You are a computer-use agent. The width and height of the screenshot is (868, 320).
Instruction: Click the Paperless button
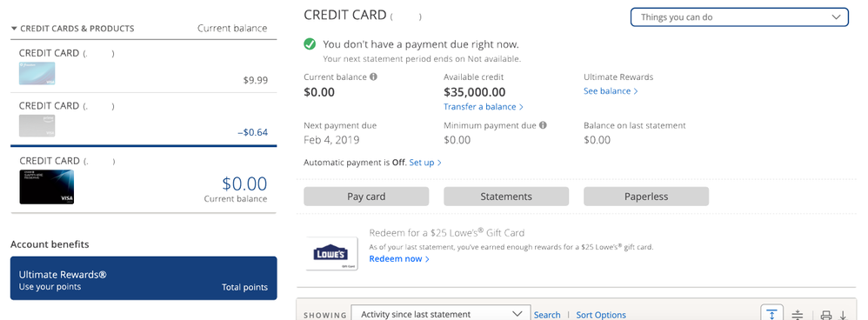[646, 197]
